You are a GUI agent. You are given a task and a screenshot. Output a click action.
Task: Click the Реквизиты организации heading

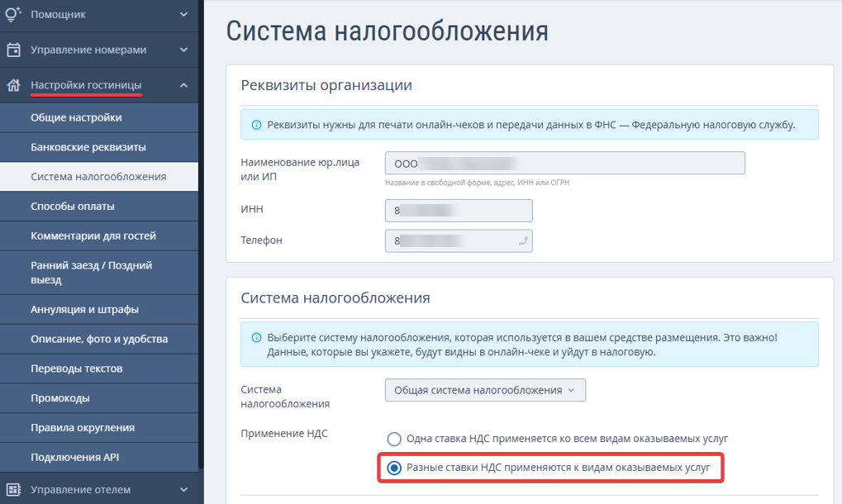click(x=326, y=85)
